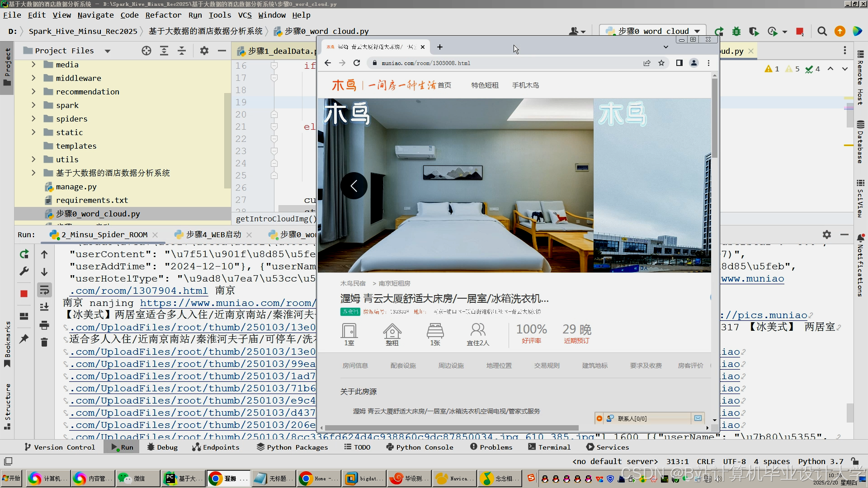Open the run configuration dropdown
Viewport: 868px width, 488px height.
pyautogui.click(x=654, y=31)
